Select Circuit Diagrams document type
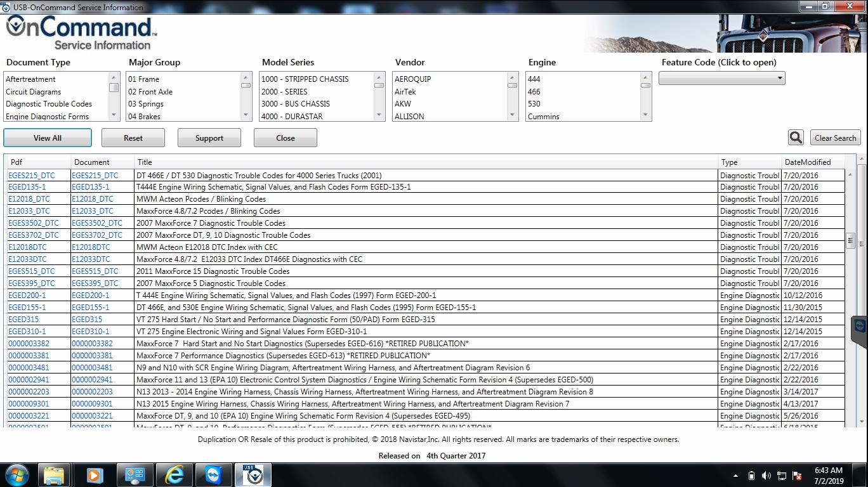 click(34, 92)
